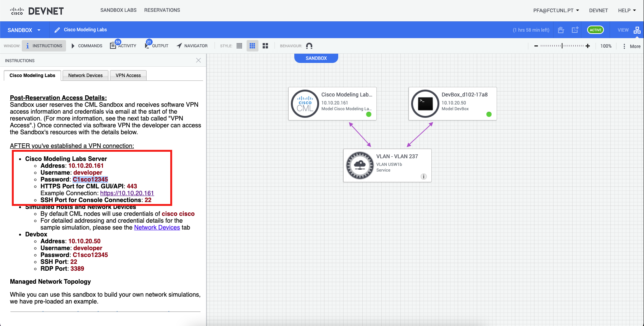The height and width of the screenshot is (326, 644).
Task: Click the Cisco Modeling Lab... node title
Action: 347,95
